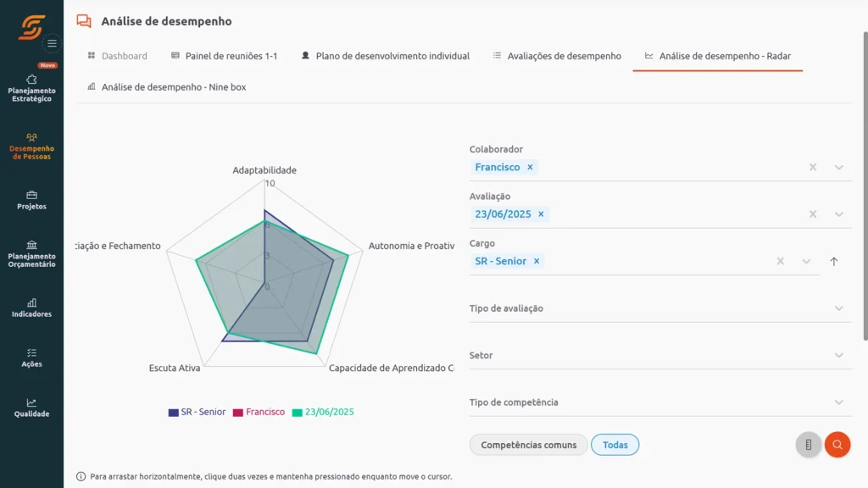Toggle SR - Senior series in legend

coord(197,413)
